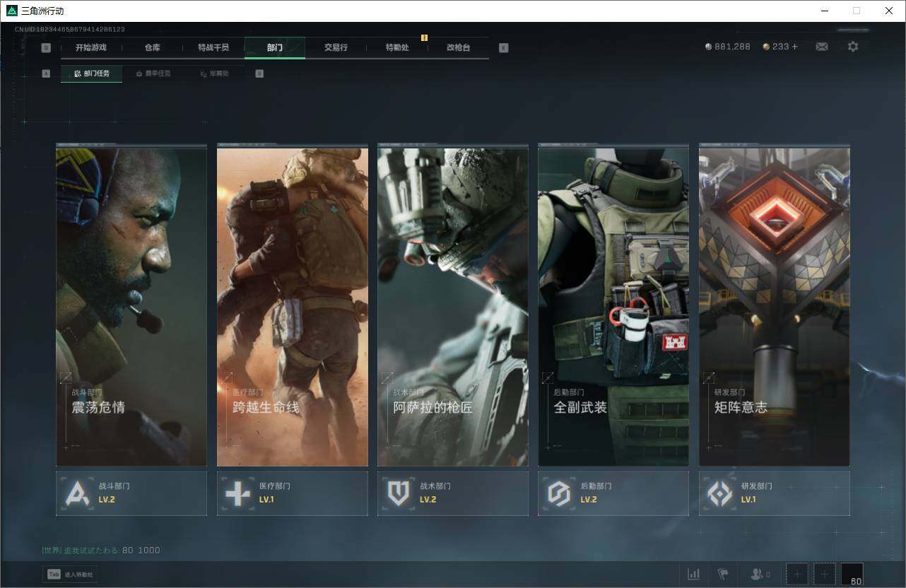Viewport: 906px width, 588px height.
Task: Click the 战术部门 shield icon
Action: point(399,493)
